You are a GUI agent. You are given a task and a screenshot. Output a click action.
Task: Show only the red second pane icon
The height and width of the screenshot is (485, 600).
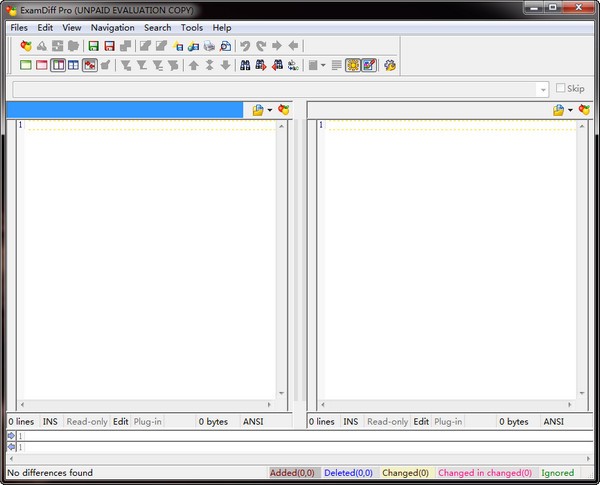coord(42,65)
